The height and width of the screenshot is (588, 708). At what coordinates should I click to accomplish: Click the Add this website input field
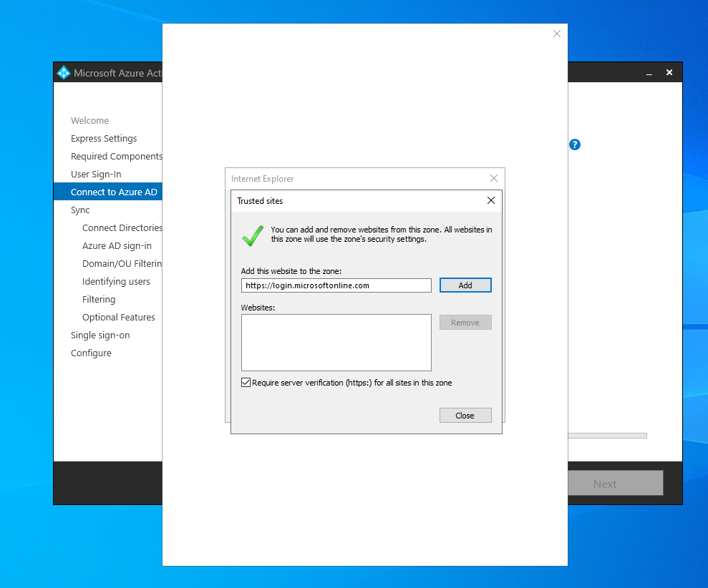pyautogui.click(x=336, y=285)
